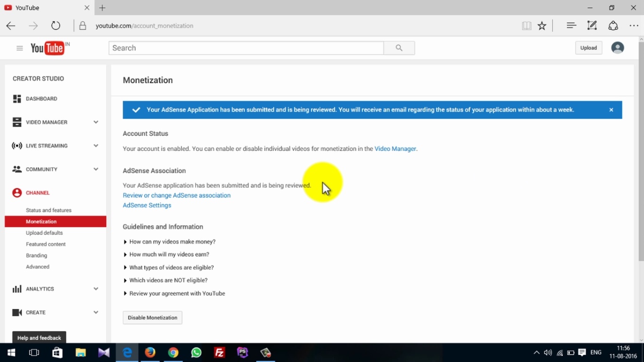
Task: Click the Video Manager icon
Action: pos(17,122)
